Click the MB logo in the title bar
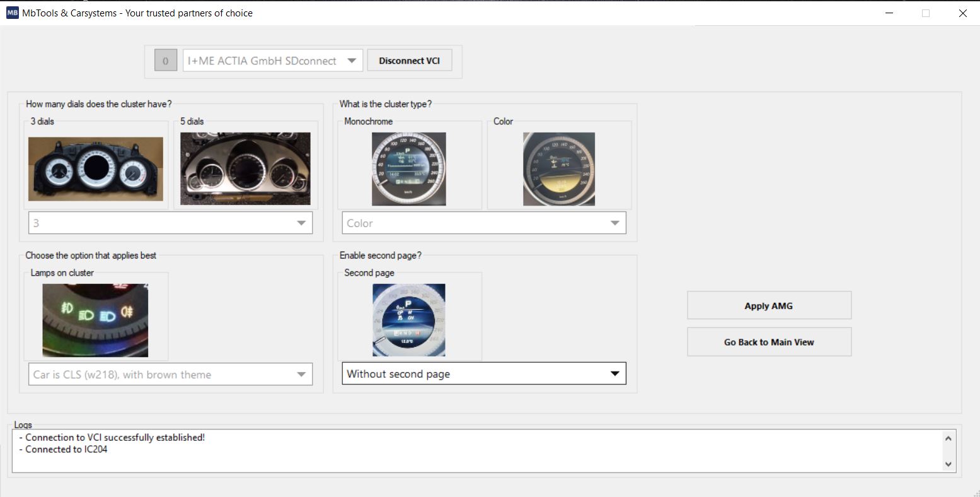980x497 pixels. point(11,13)
